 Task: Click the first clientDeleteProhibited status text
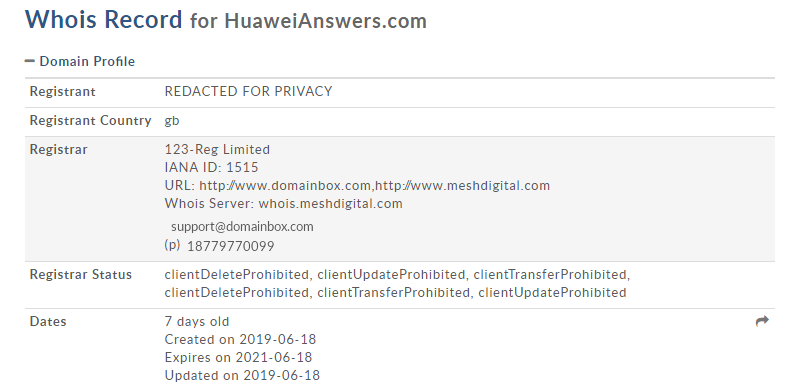pyautogui.click(x=236, y=274)
